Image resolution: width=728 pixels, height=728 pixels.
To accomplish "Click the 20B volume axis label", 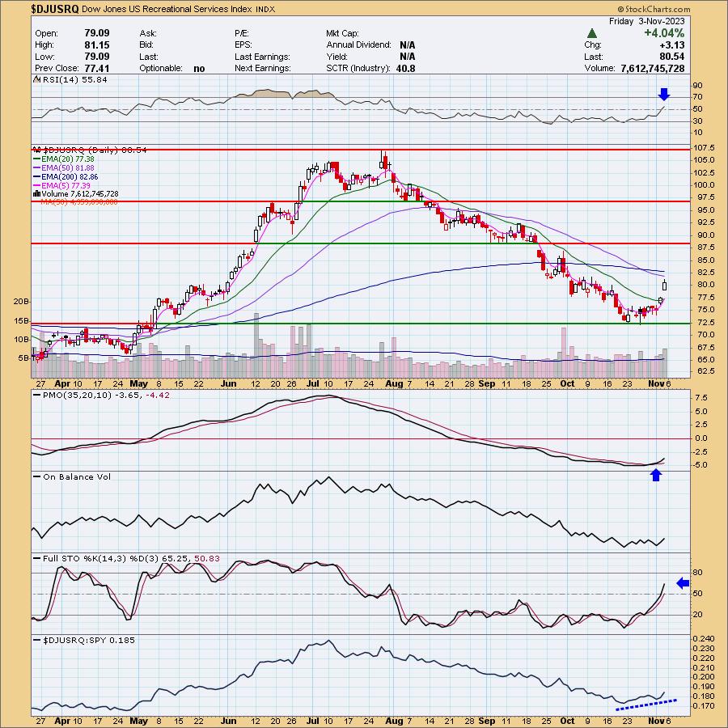I will pyautogui.click(x=21, y=302).
